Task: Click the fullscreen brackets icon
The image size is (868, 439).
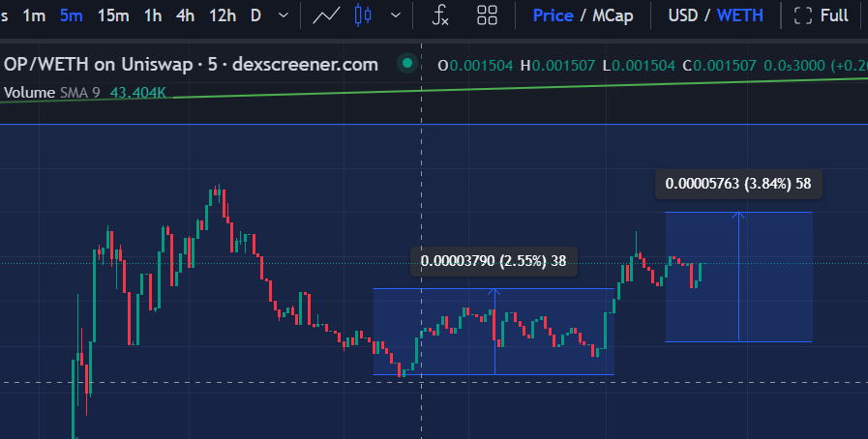Action: [802, 15]
